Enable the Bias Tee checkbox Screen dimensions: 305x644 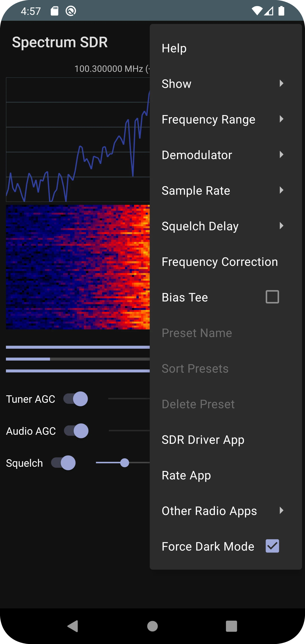click(272, 297)
